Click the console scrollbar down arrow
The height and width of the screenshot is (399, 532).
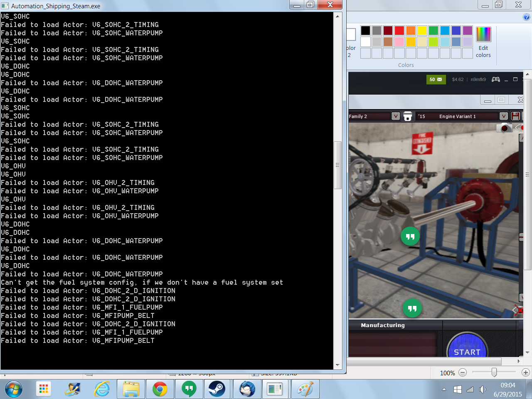coord(337,365)
